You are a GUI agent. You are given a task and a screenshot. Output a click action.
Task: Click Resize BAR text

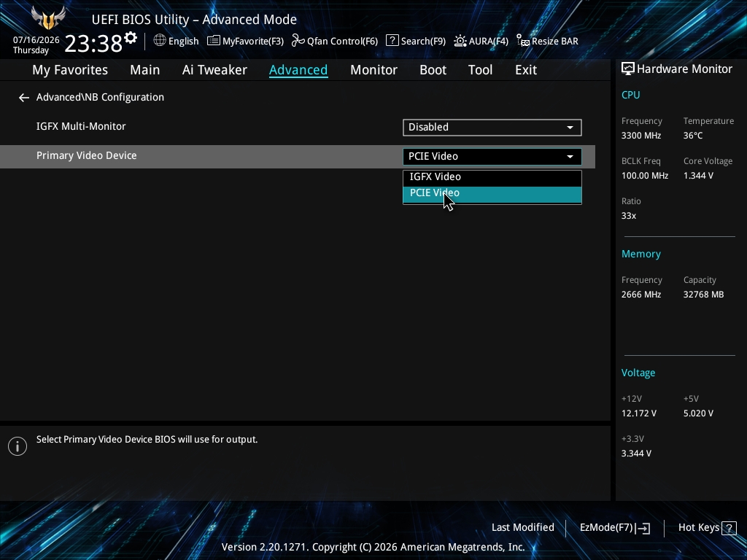coord(555,42)
